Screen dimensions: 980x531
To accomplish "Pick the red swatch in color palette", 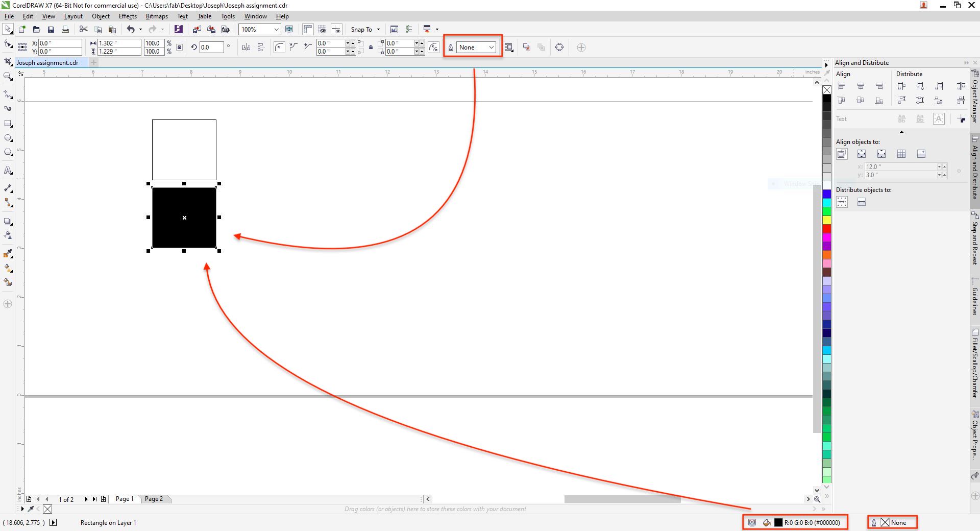I will click(826, 229).
